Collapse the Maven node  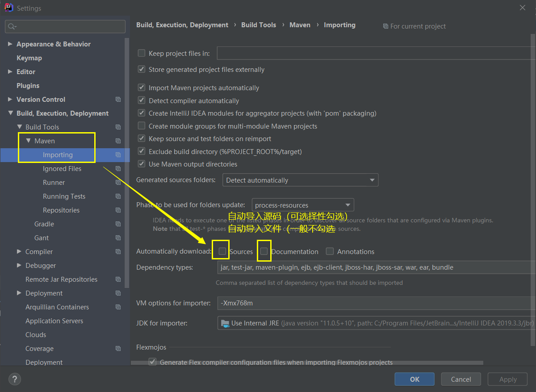click(x=28, y=141)
